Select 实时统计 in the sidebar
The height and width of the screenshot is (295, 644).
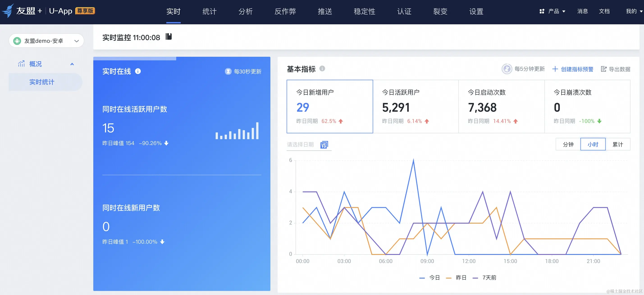42,82
